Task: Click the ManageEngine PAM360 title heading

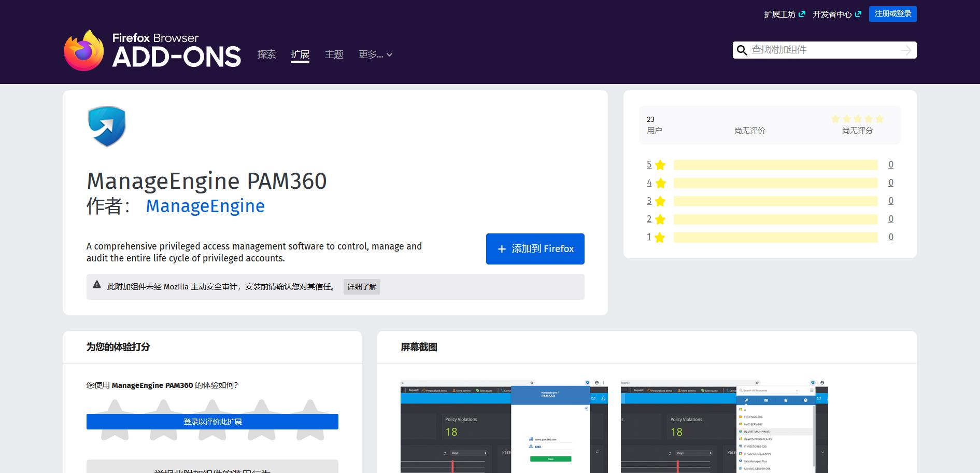Action: pos(207,181)
